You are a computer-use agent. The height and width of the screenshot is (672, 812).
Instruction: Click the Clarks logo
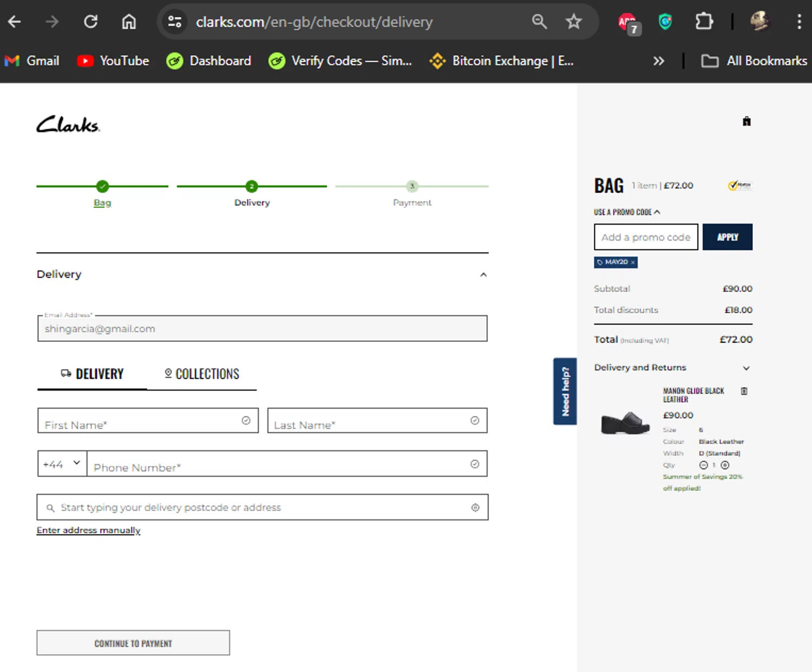click(x=68, y=124)
